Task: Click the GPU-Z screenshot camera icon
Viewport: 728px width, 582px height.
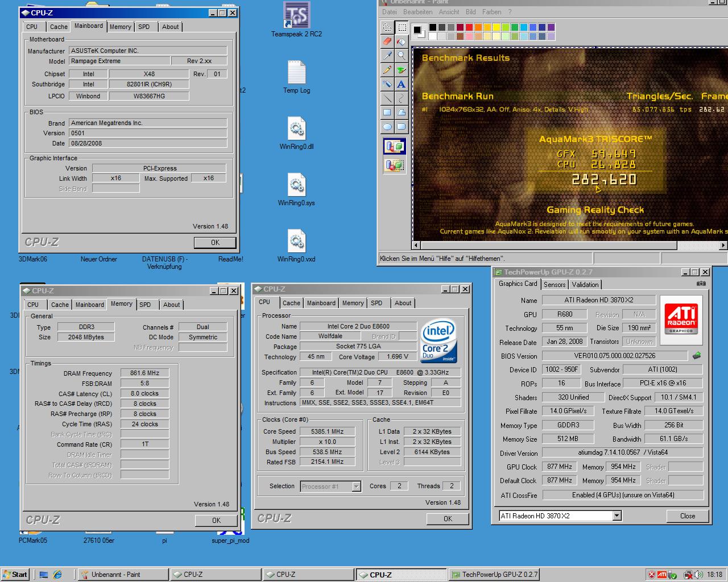Action: pos(701,284)
